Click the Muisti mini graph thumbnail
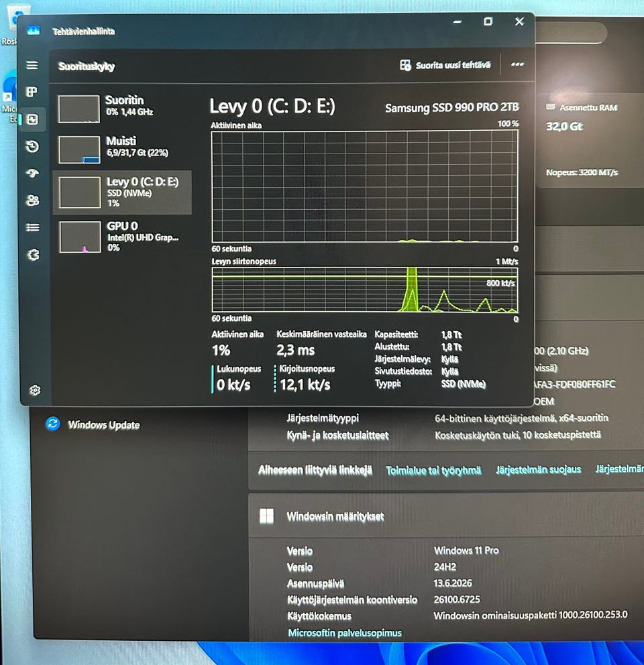The width and height of the screenshot is (644, 665). (79, 149)
